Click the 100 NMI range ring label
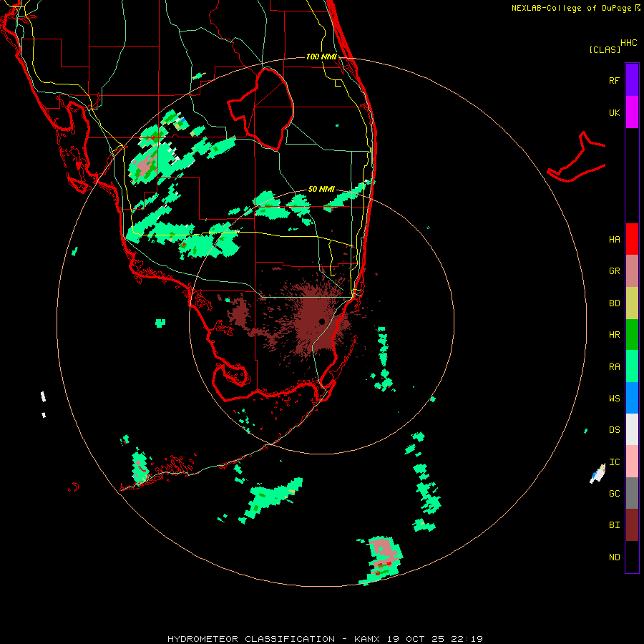This screenshot has width=644, height=644. [321, 57]
